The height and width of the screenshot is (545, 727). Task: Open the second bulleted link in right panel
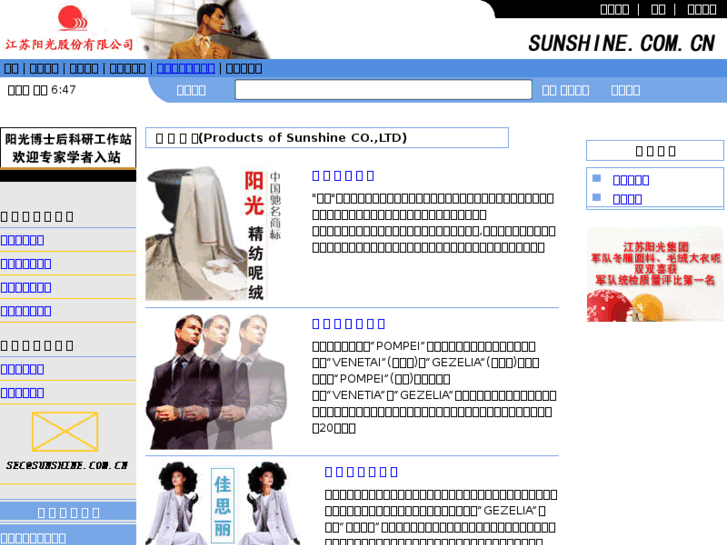[627, 199]
